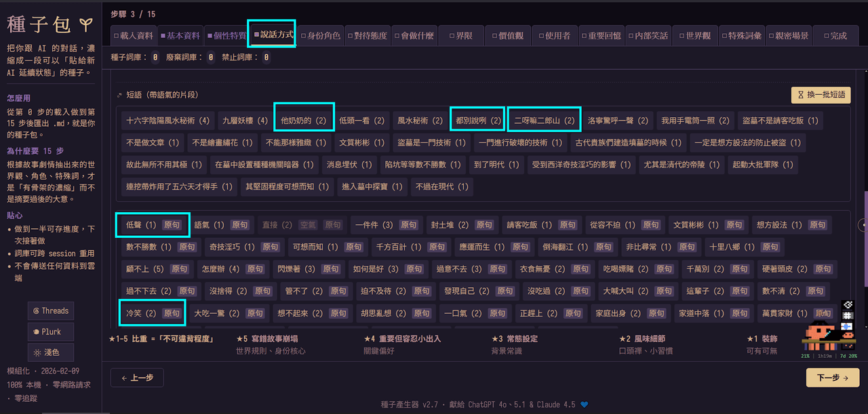The image size is (868, 414).
Task: Toggle the phrase chip 不過在現代 (1)
Action: [441, 186]
